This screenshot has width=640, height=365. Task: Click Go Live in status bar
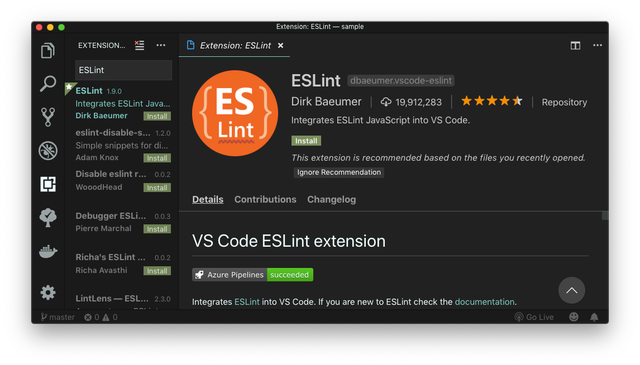pos(534,317)
